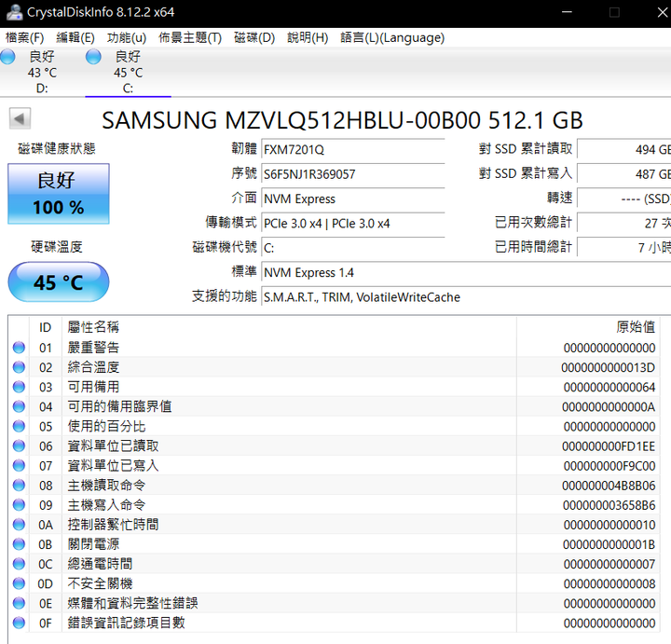The height and width of the screenshot is (644, 671).
Task: Open the 磁碟(D) menu
Action: 254,37
